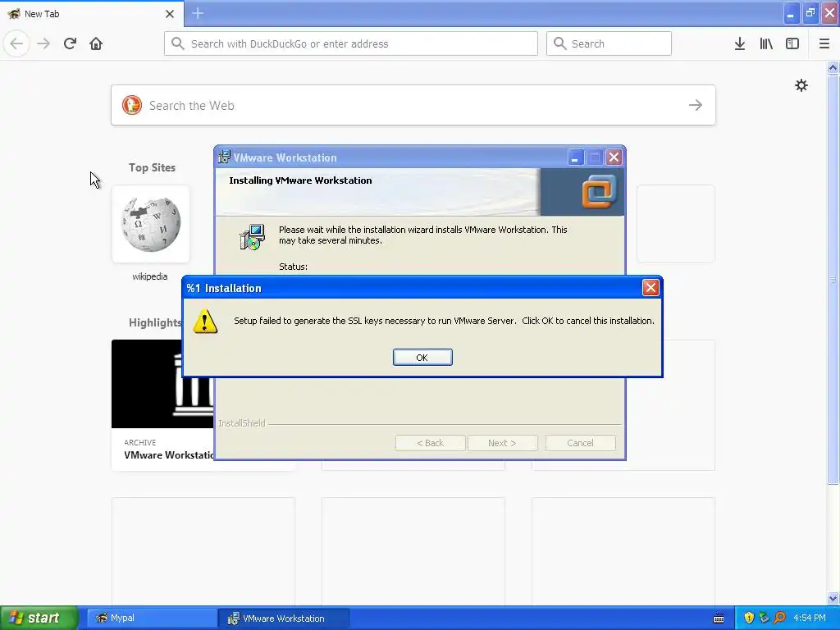Screen dimensions: 840x630
Task: Click the warning triangle icon in dialog
Action: tap(205, 321)
